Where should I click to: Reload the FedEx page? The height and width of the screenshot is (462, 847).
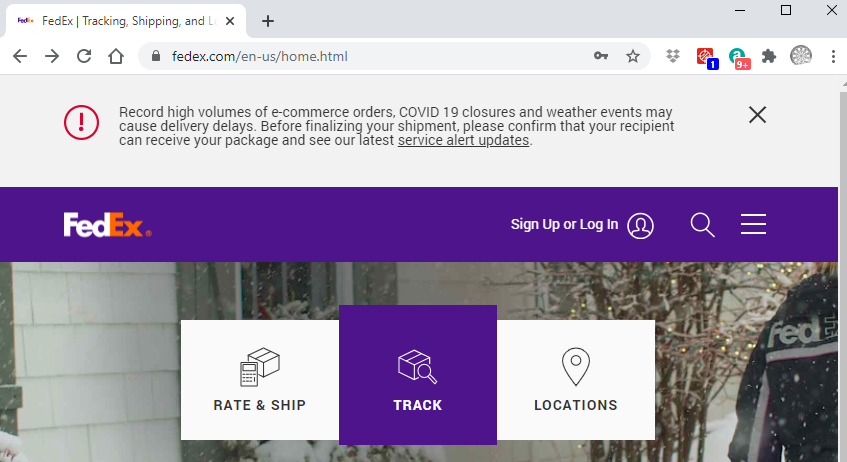click(84, 57)
